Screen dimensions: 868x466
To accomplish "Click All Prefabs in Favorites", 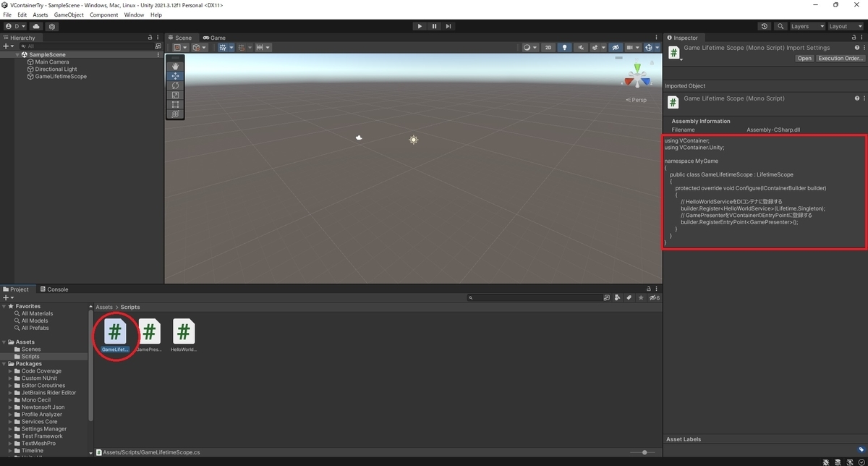I will click(x=35, y=328).
